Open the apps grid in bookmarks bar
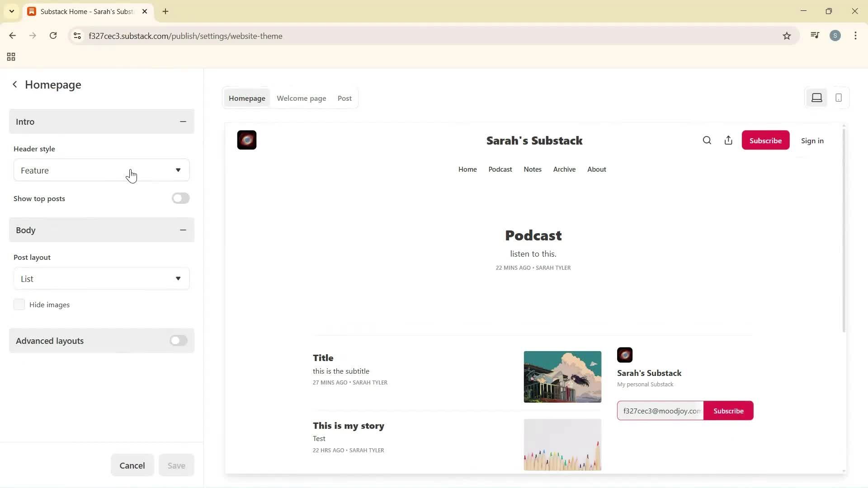The height and width of the screenshot is (488, 868). click(x=11, y=57)
